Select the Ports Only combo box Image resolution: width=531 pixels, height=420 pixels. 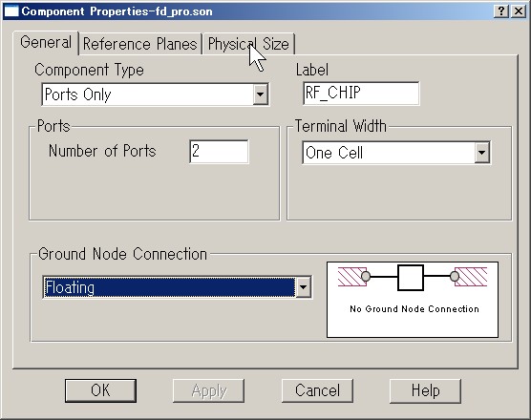point(155,94)
